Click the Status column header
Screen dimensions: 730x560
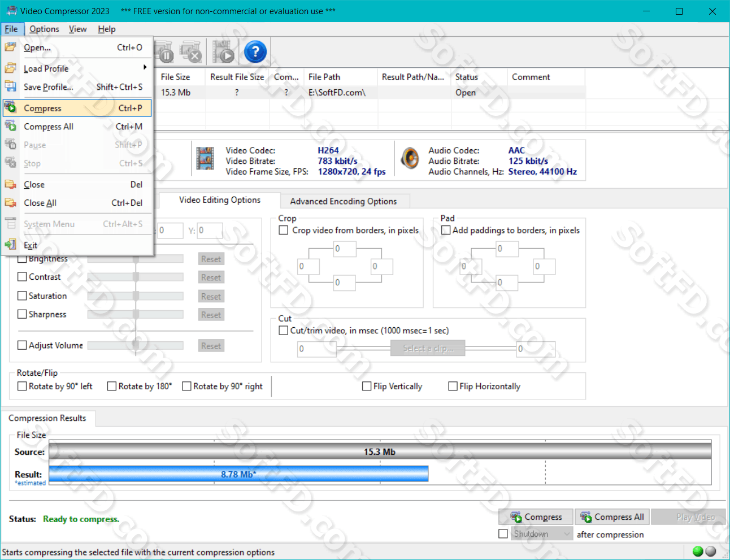(480, 77)
